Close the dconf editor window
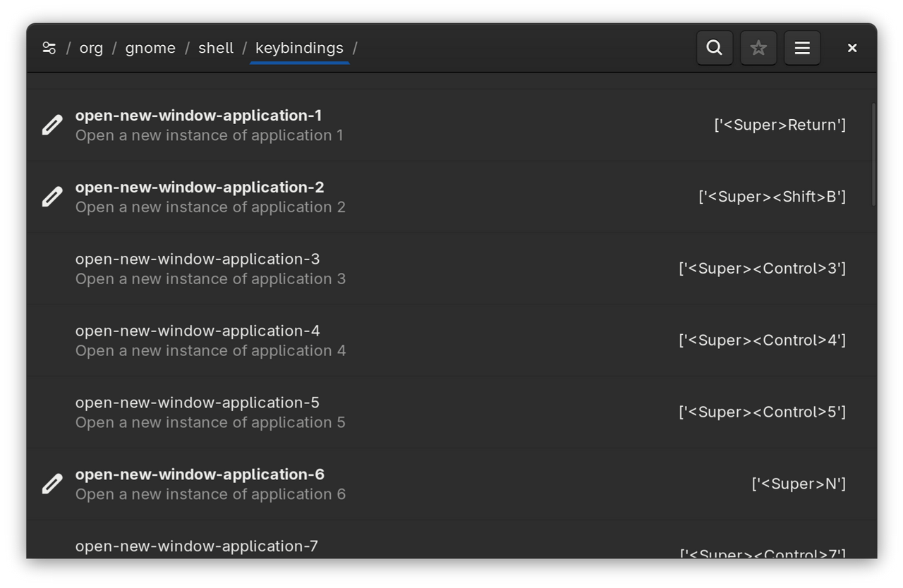 click(x=852, y=48)
